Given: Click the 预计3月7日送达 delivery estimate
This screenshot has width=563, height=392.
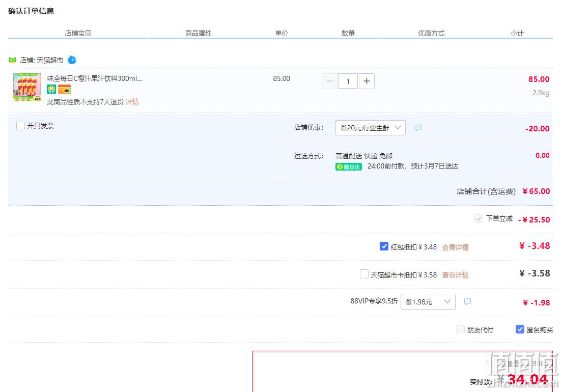Looking at the screenshot, I should tap(434, 166).
